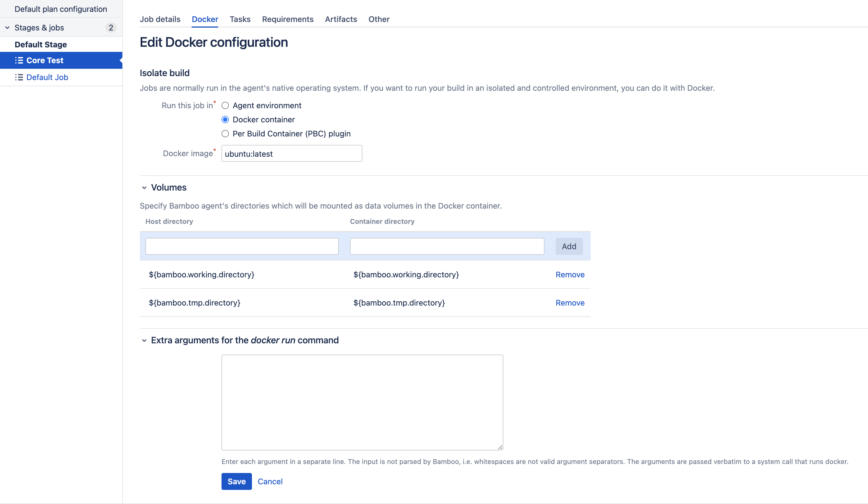The height and width of the screenshot is (504, 868).
Task: Enable Per Build Container PBC plugin option
Action: point(225,133)
